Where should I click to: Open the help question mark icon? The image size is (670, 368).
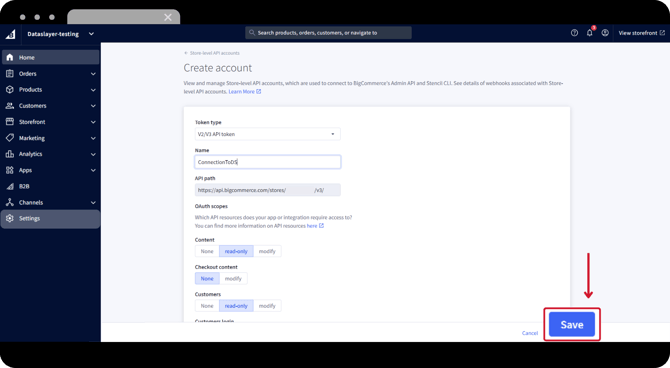tap(574, 33)
